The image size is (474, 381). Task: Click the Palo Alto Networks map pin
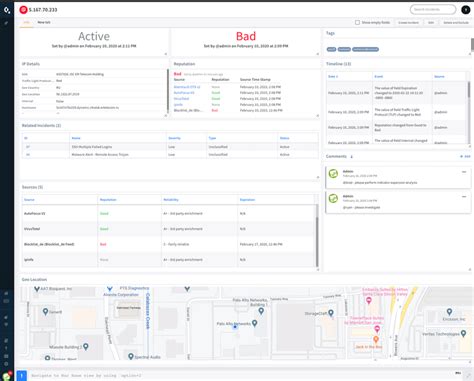[x=255, y=323]
